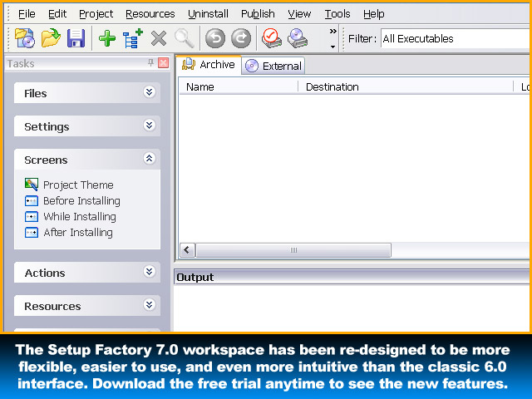Close the Tasks panel

164,63
